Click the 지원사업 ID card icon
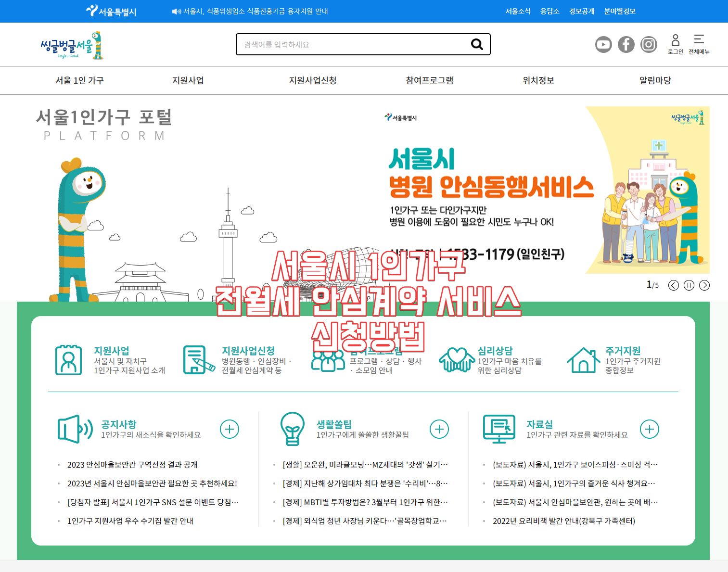Screen dimensions: 728x572 click(68, 360)
